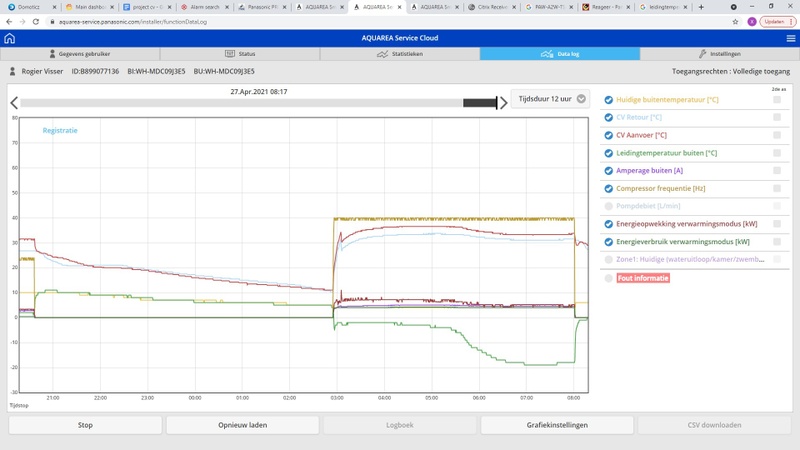Go back with browser back arrow
The height and width of the screenshot is (450, 800).
(9, 21)
